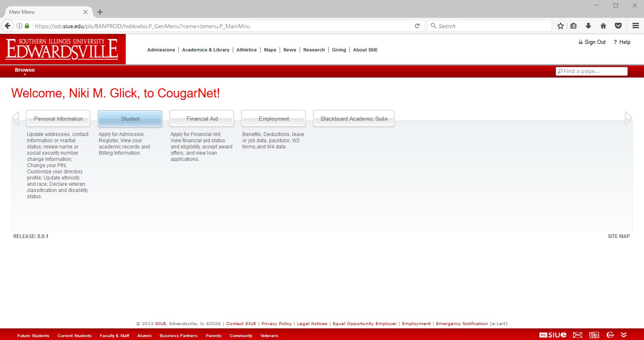Open the email envelope icon in footer
This screenshot has height=340, width=644.
(x=578, y=335)
